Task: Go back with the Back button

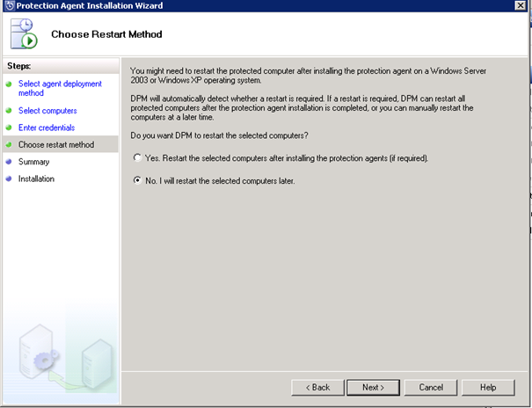Action: point(318,387)
